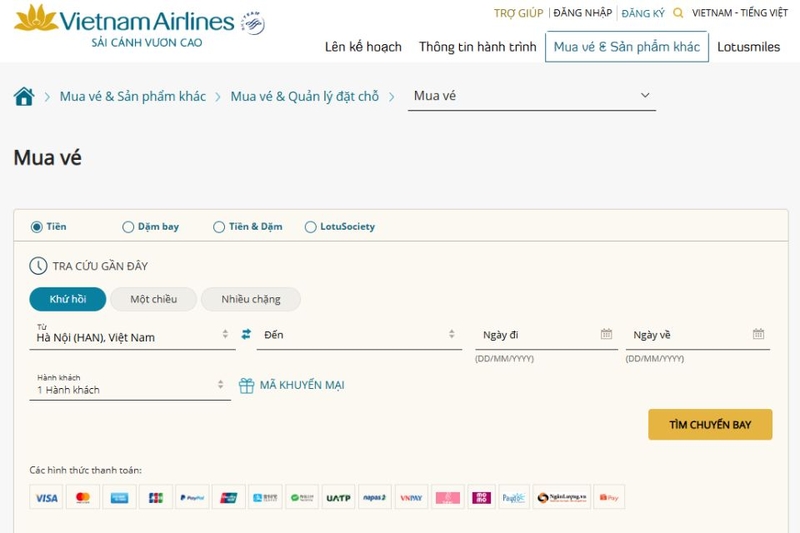Open the Lotusmiles menu
The width and height of the screenshot is (800, 533).
pyautogui.click(x=748, y=47)
